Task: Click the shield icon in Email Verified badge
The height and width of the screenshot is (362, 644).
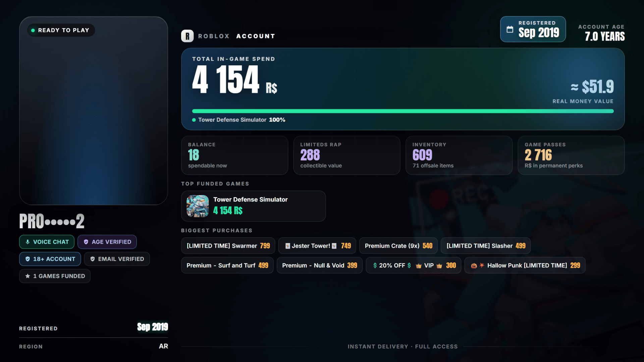Action: [x=93, y=259]
